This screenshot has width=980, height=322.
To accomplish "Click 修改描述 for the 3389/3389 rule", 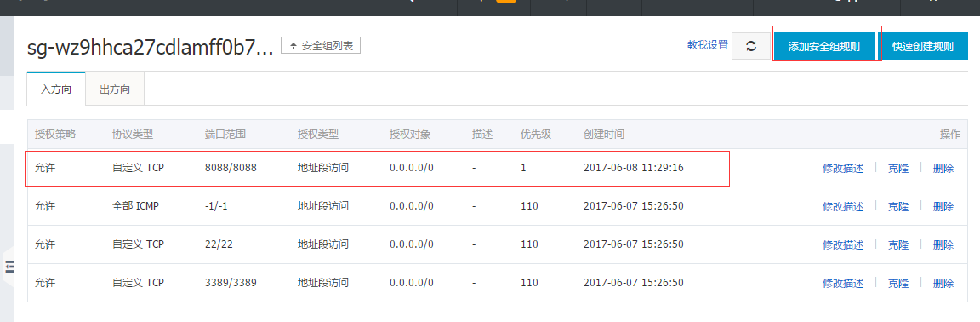I will pos(843,283).
